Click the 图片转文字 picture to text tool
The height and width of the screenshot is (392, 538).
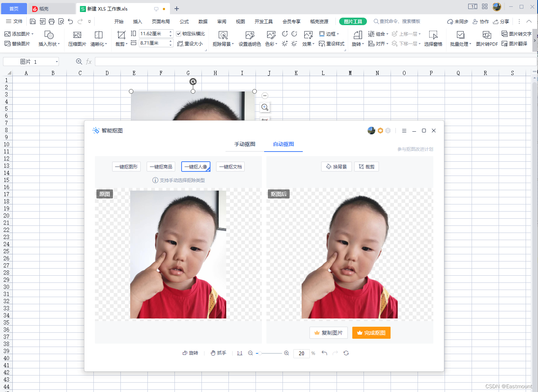516,34
